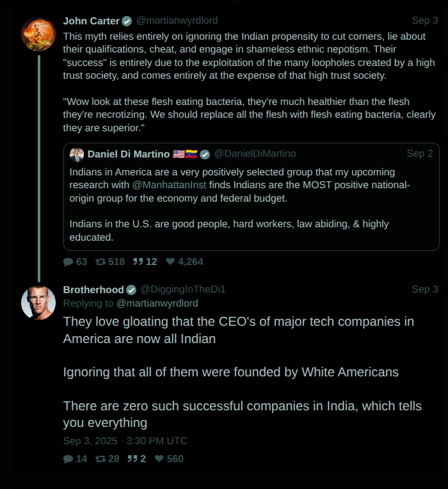Open Brotherhood's profile picture

tap(38, 303)
